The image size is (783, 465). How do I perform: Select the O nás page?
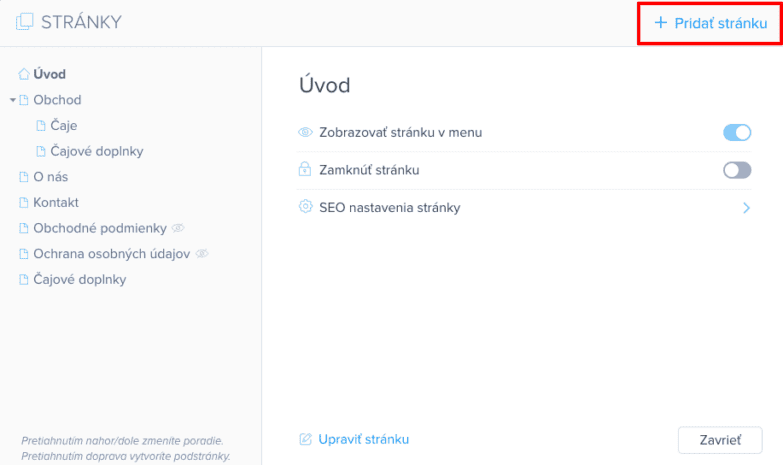50,177
